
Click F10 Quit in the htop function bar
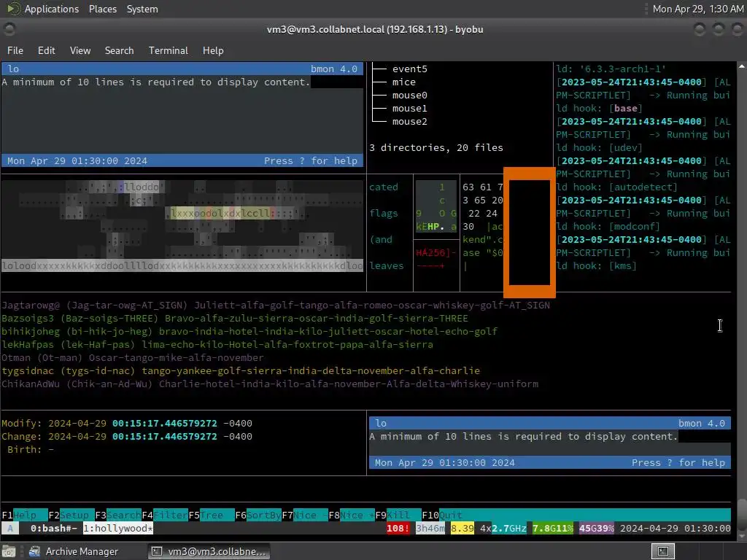click(442, 516)
